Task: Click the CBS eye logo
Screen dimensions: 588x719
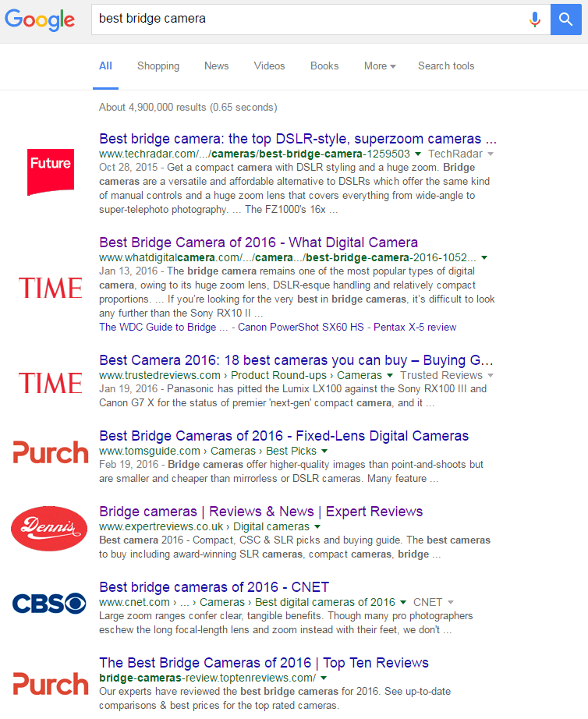Action: (x=50, y=603)
